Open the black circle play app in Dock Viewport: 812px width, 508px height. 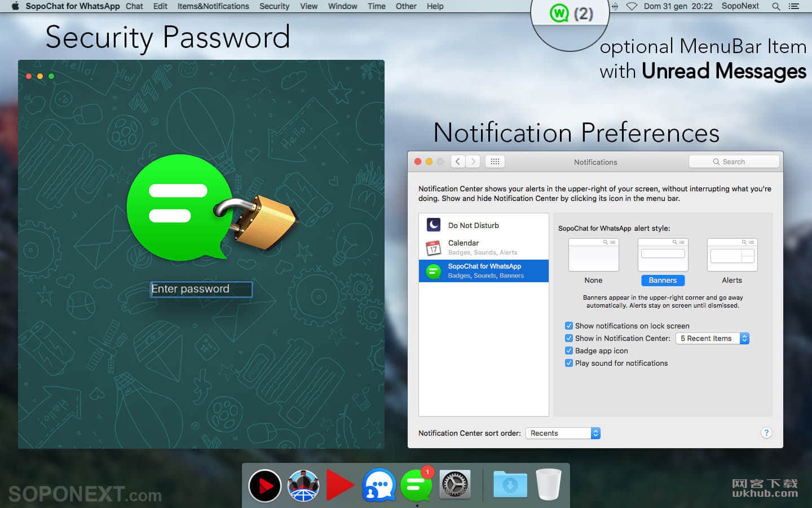click(x=264, y=485)
